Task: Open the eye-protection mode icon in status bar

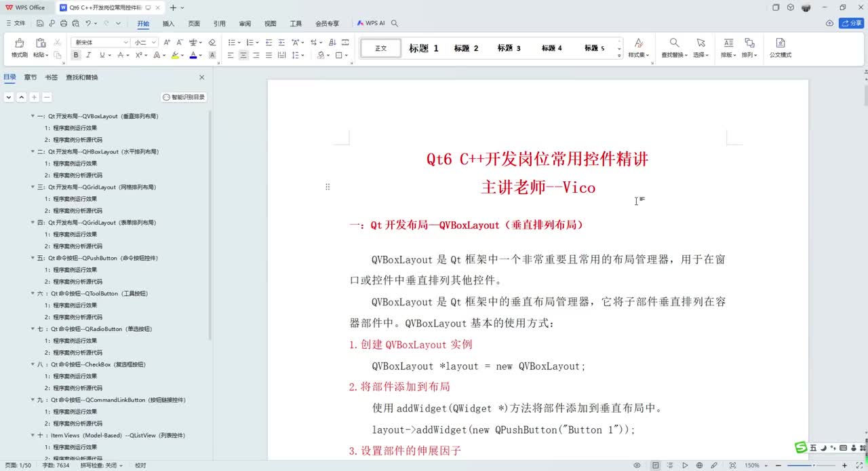Action: pos(637,466)
